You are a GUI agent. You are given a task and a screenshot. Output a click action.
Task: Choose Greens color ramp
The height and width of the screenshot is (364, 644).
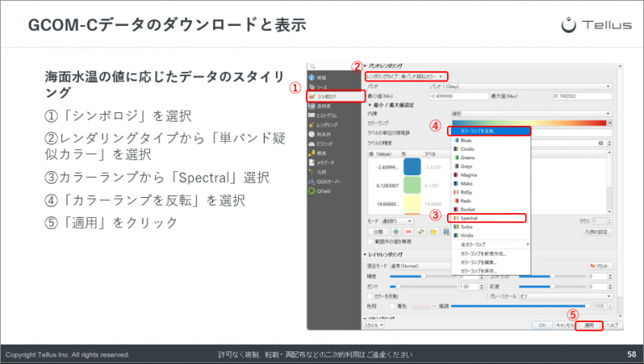(x=491, y=158)
